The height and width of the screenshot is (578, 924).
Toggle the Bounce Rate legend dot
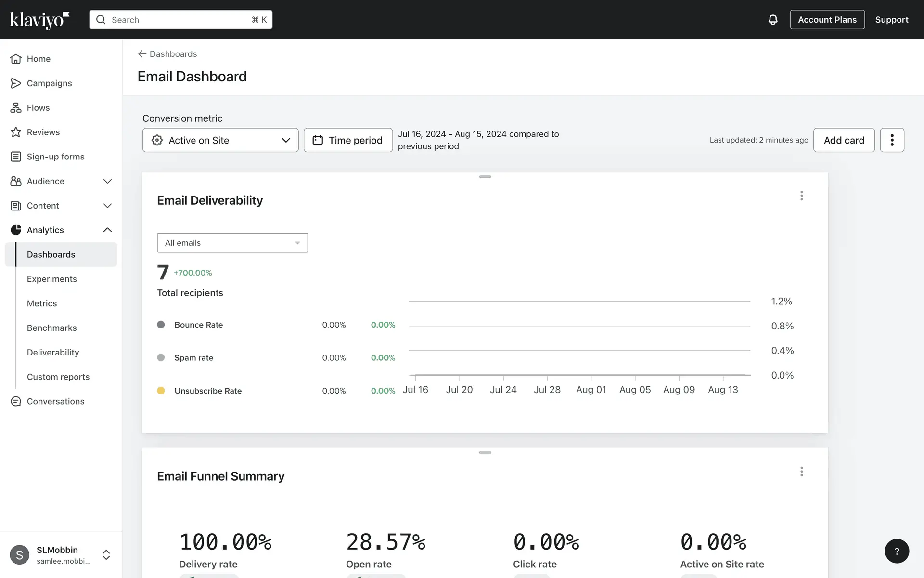click(x=161, y=325)
